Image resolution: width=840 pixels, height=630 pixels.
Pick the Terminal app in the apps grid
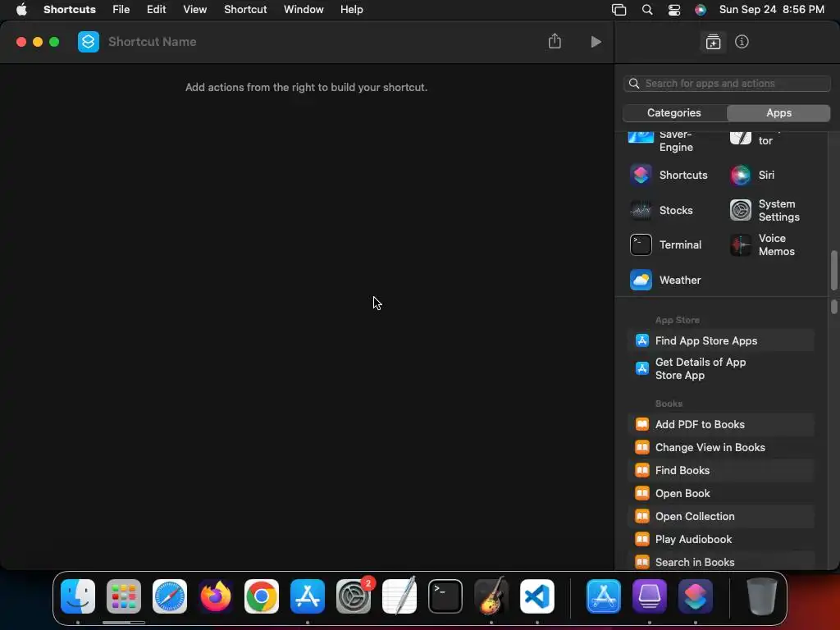[666, 244]
